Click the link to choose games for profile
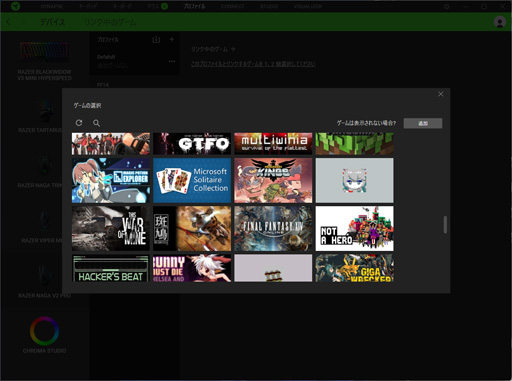 pyautogui.click(x=253, y=64)
